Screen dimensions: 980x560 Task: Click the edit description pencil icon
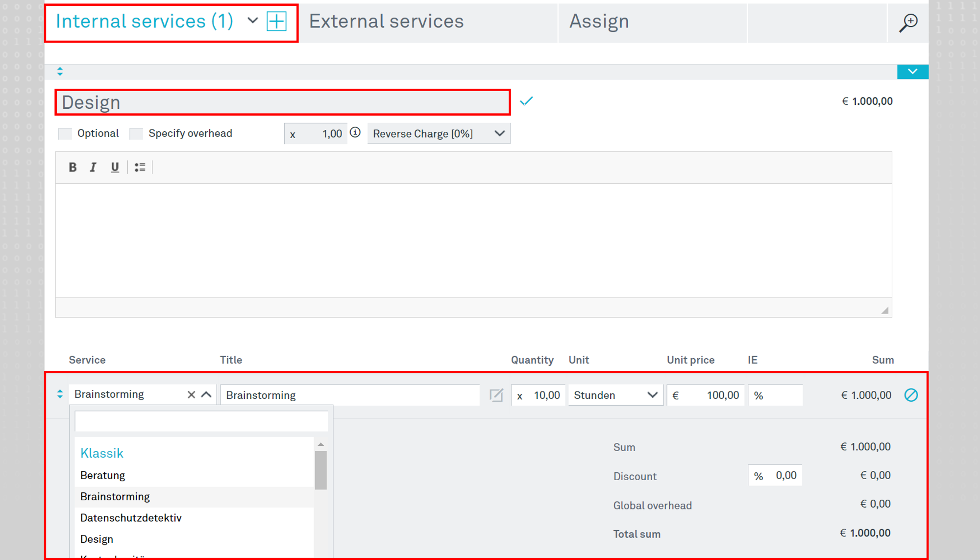tap(497, 395)
